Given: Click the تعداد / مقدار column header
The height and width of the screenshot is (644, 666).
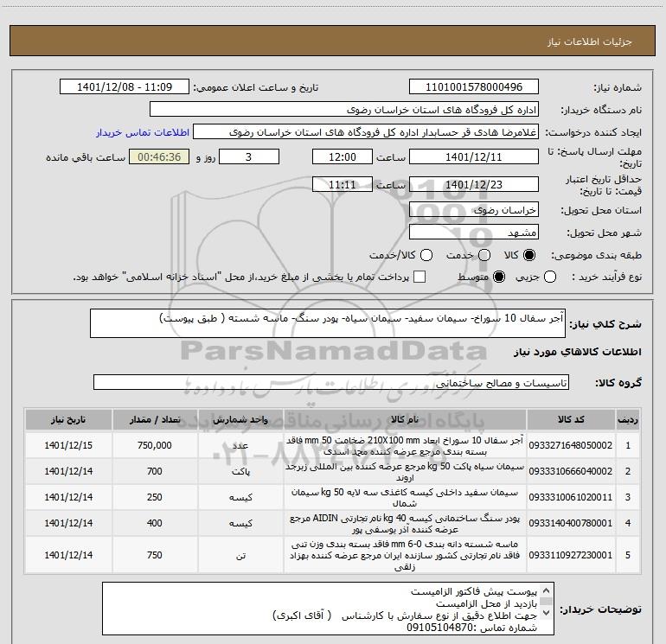Looking at the screenshot, I should 155,419.
